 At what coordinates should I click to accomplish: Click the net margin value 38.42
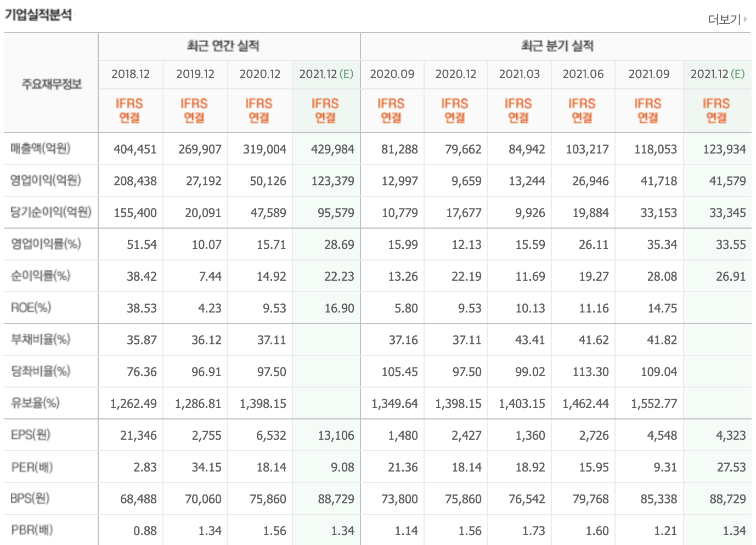pyautogui.click(x=142, y=276)
